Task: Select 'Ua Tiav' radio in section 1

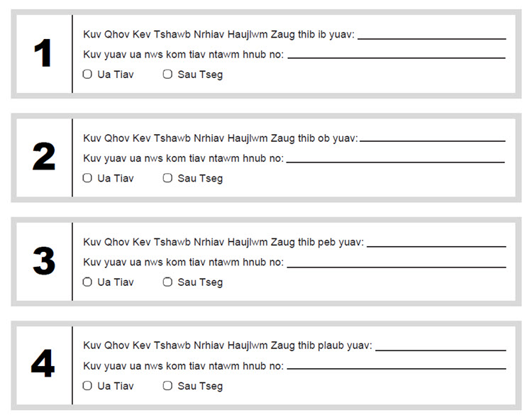Action: 87,74
